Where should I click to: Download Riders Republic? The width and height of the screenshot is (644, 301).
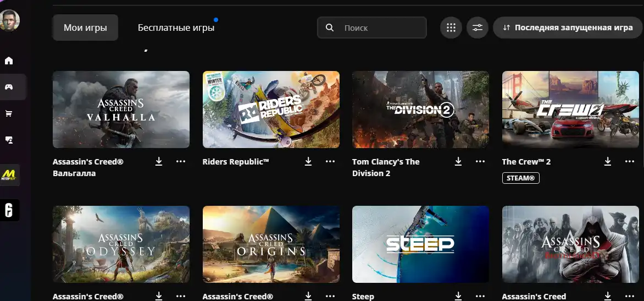(308, 162)
